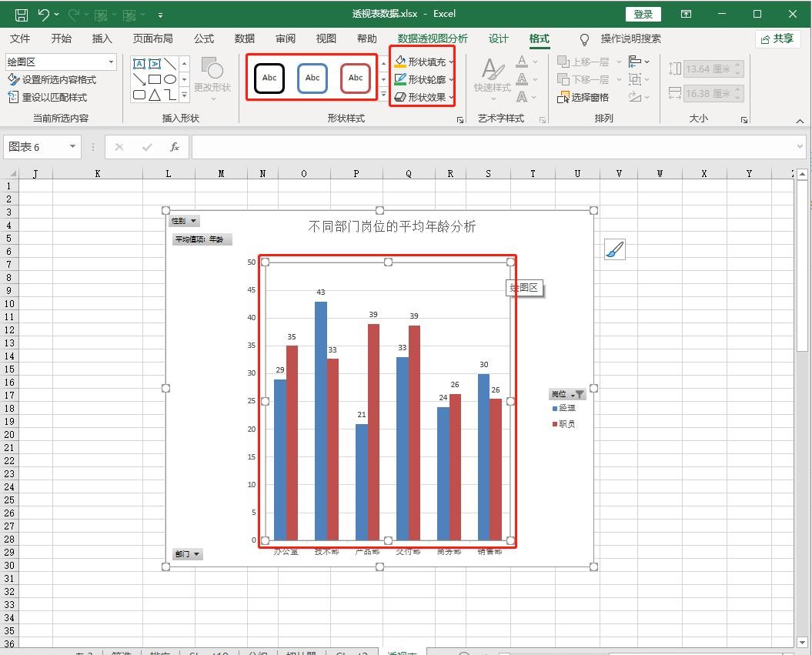Click the insert function fx icon
This screenshot has width=812, height=655.
click(175, 147)
